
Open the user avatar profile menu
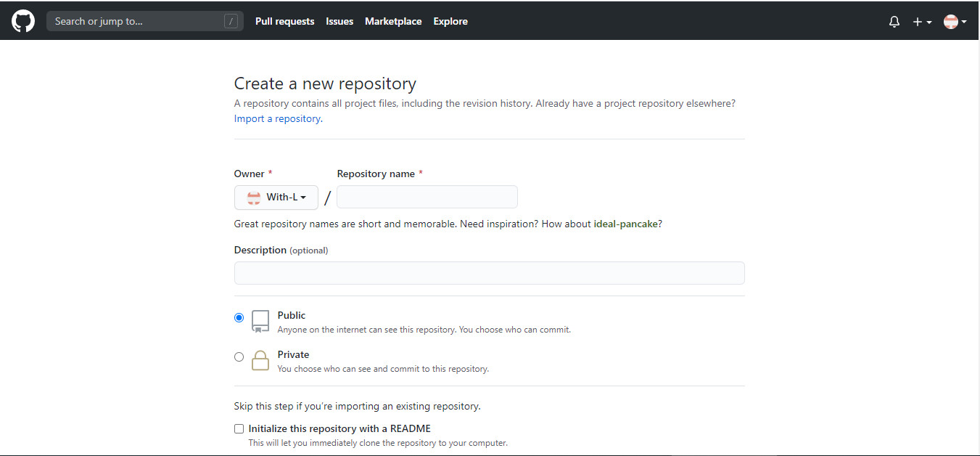[955, 22]
